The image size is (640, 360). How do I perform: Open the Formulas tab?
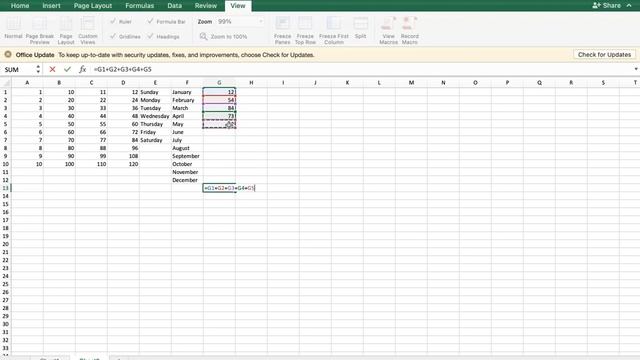coord(140,6)
